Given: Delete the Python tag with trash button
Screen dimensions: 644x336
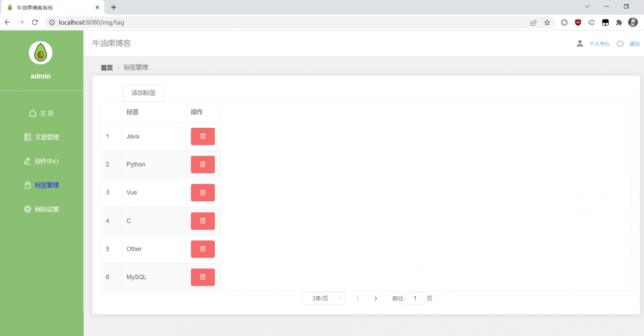Looking at the screenshot, I should click(x=203, y=164).
